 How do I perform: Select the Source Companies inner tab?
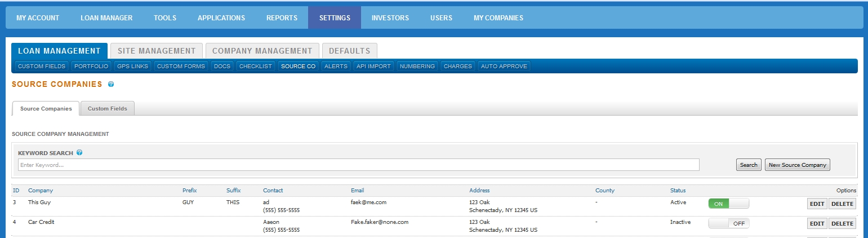[x=46, y=108]
